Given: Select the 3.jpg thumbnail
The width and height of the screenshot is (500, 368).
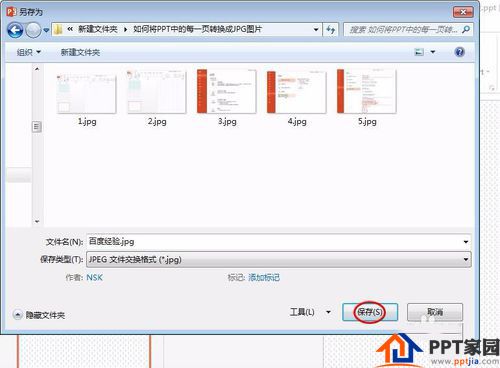Looking at the screenshot, I should (227, 98).
